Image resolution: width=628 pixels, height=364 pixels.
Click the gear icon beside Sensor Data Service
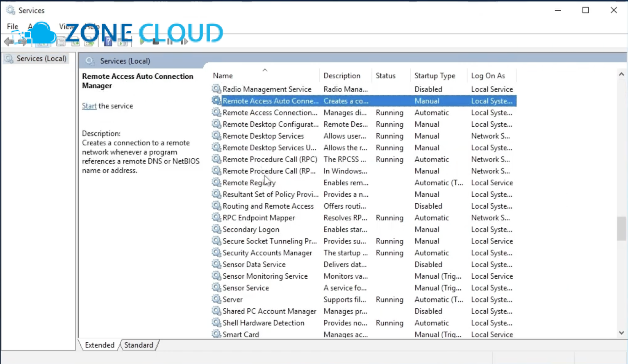pos(216,264)
